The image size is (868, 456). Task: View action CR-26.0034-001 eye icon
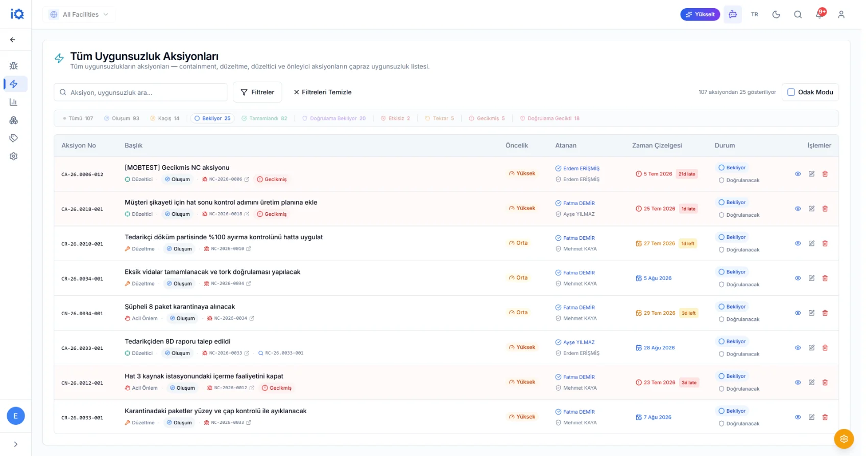point(798,278)
